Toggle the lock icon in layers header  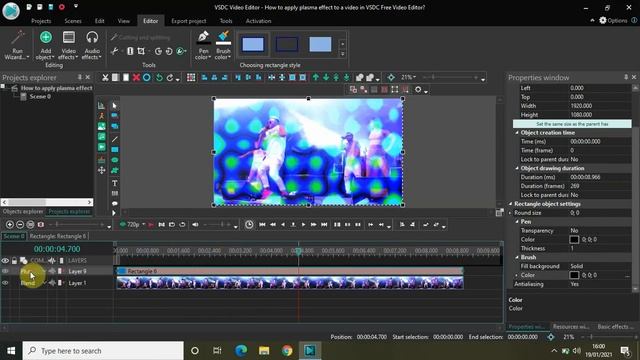[x=14, y=260]
